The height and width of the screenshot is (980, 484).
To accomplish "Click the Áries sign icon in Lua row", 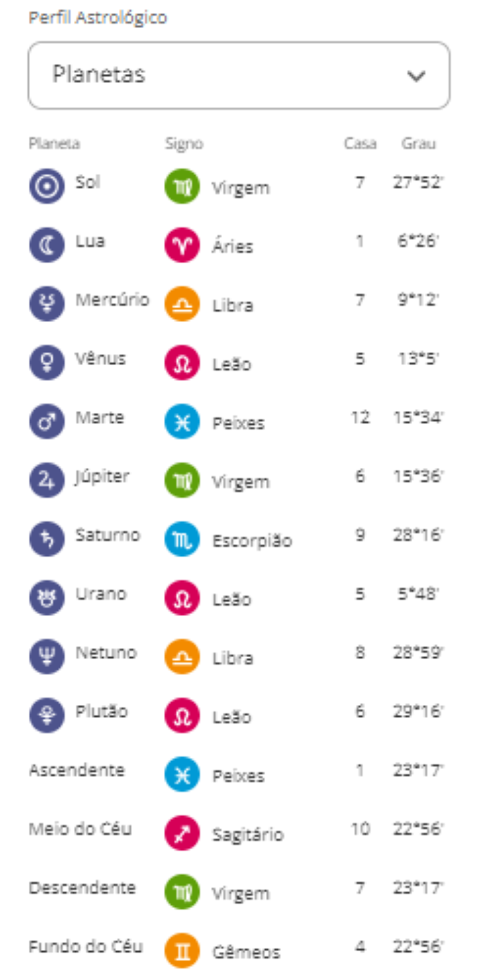I will point(182,245).
